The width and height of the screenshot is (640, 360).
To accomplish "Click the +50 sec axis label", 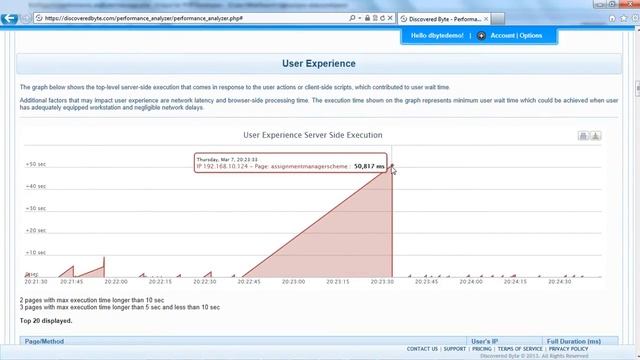I will point(36,164).
